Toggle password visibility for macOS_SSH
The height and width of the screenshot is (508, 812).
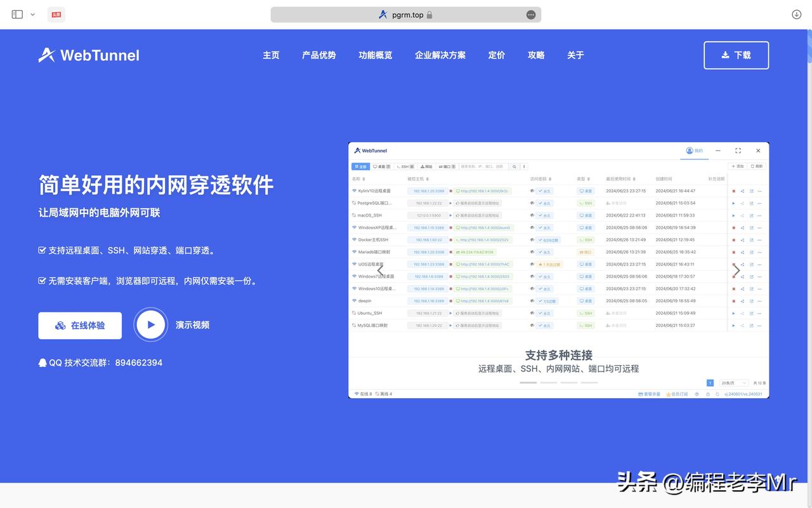pyautogui.click(x=532, y=215)
